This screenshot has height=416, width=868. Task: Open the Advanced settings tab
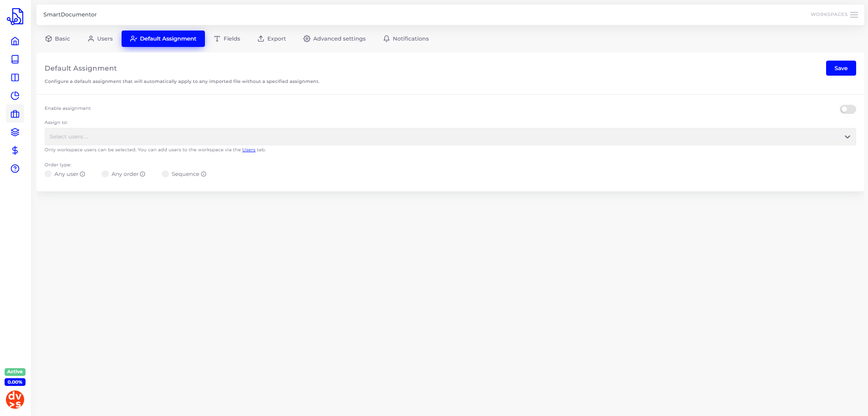point(334,39)
